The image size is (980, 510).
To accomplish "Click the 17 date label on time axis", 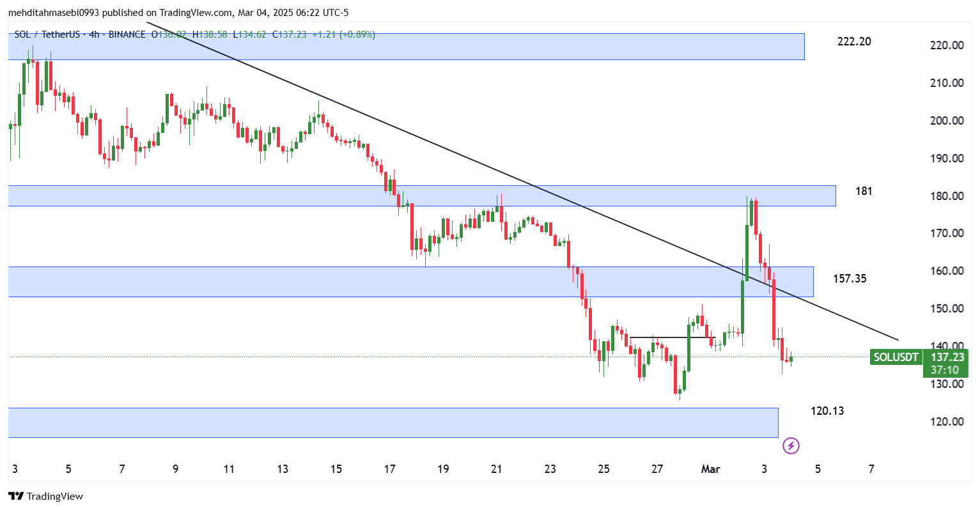I will coord(389,469).
